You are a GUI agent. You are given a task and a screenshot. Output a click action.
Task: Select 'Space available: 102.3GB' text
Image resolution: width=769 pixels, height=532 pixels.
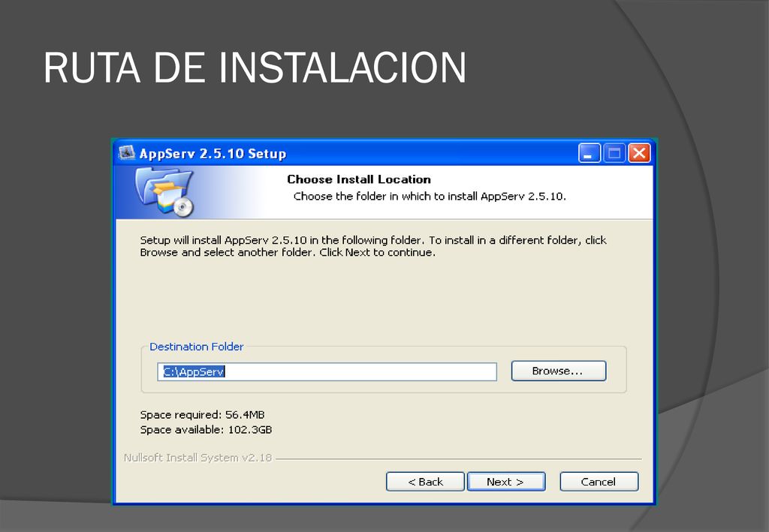206,430
